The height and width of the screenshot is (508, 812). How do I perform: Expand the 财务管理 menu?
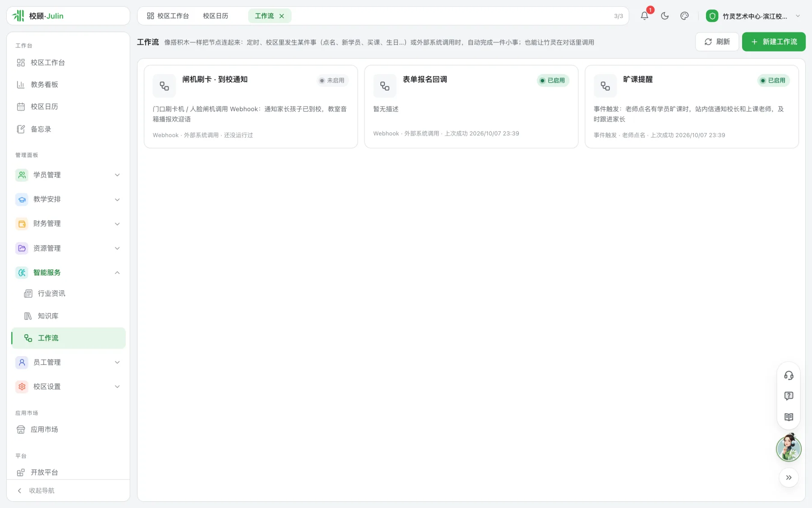68,224
